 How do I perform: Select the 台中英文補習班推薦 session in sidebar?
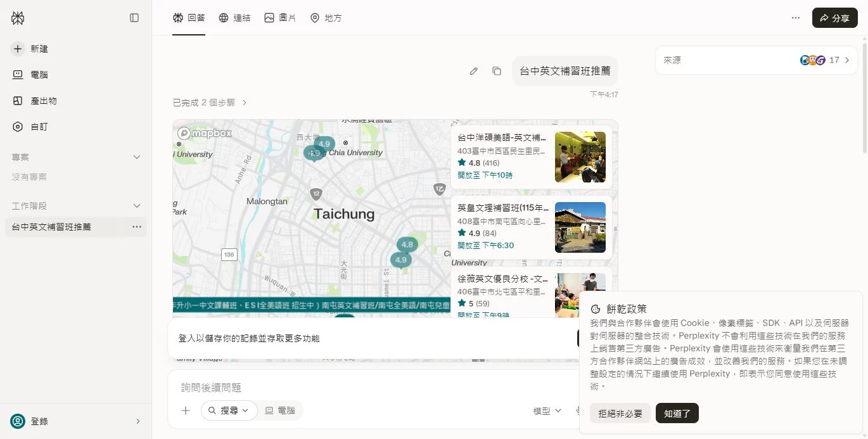(x=76, y=227)
